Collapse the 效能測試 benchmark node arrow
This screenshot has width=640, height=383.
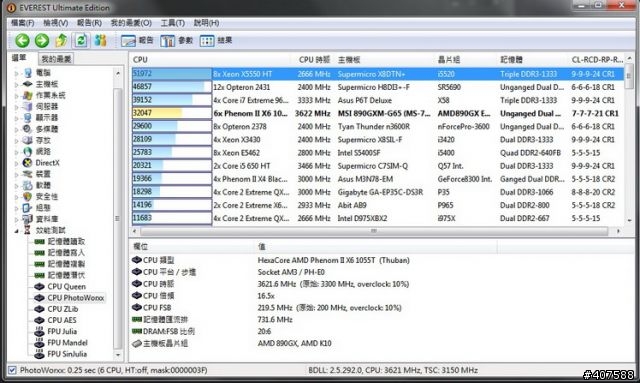click(x=17, y=231)
